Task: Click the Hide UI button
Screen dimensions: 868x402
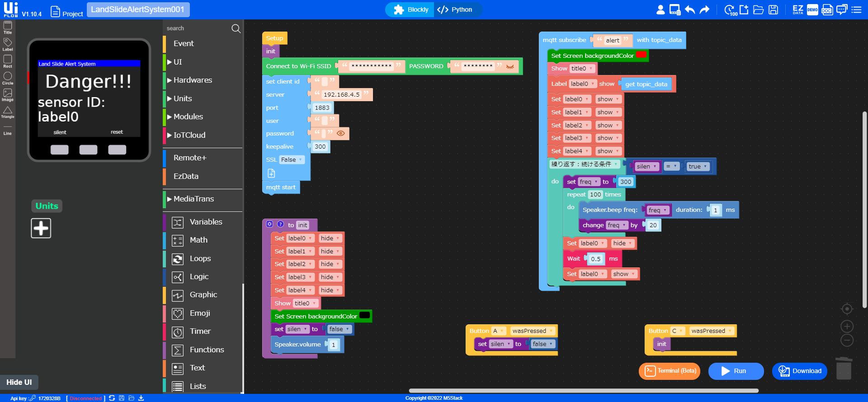Action: click(x=19, y=382)
